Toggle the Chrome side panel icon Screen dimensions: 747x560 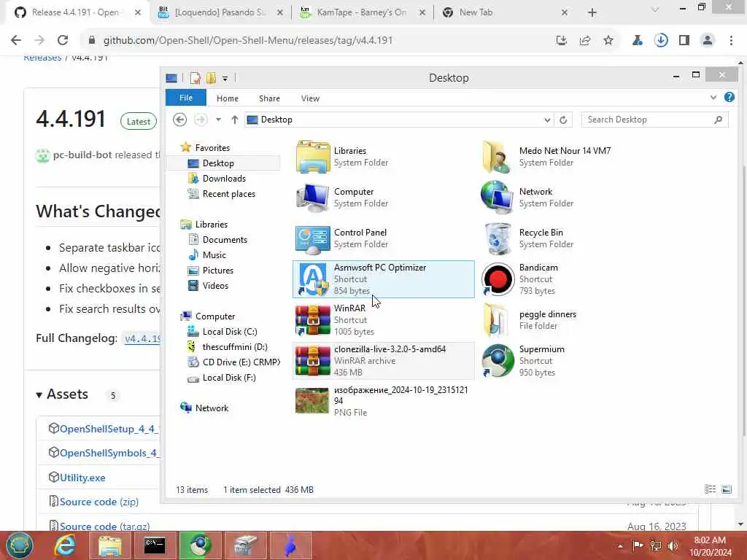[x=684, y=41]
